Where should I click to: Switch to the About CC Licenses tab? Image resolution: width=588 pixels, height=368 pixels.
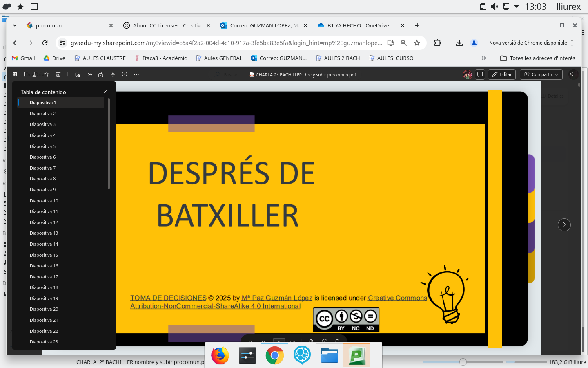pyautogui.click(x=167, y=25)
